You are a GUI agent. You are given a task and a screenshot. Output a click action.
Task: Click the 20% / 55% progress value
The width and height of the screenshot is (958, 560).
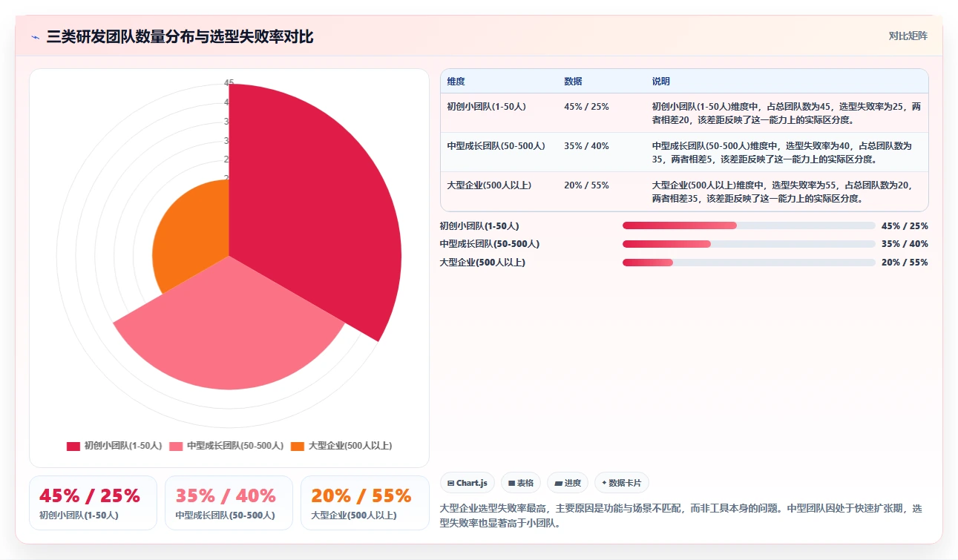tap(905, 263)
